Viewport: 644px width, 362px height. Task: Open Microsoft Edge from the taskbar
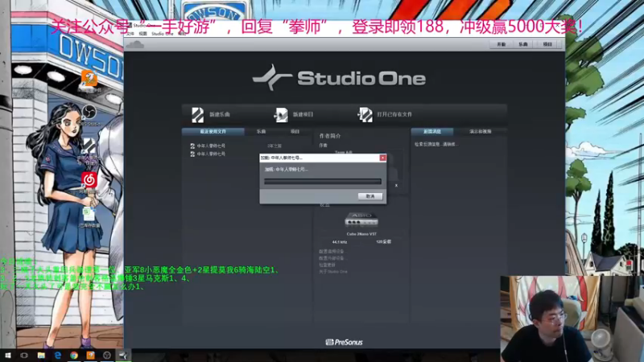(57, 356)
